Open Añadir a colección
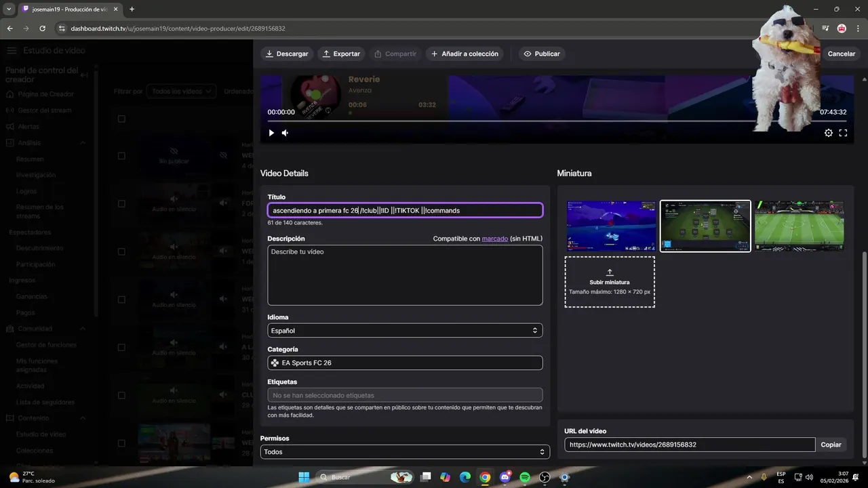 coord(465,54)
